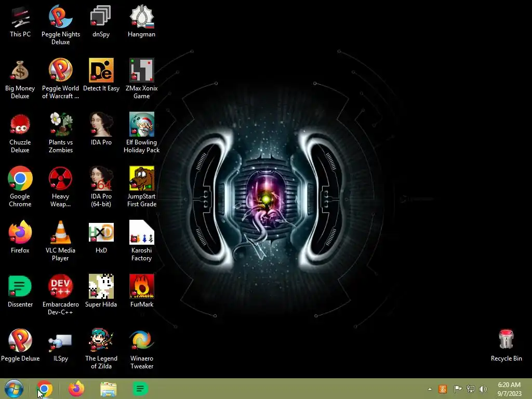Show hidden system tray icons
This screenshot has height=399, width=532.
point(430,389)
